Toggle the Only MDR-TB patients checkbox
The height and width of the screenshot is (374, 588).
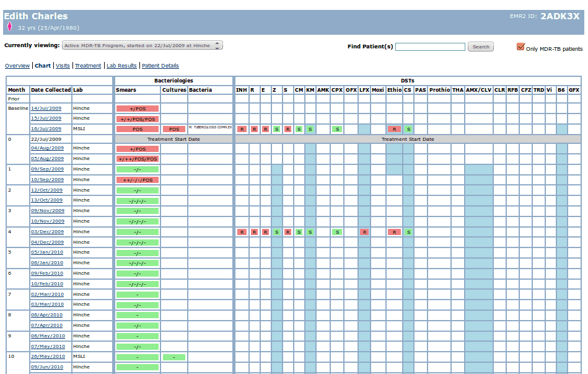520,47
